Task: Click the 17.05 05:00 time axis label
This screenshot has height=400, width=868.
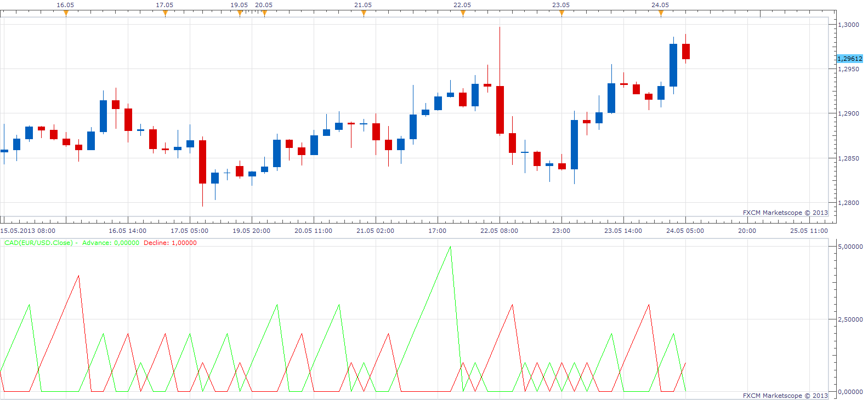Action: point(190,231)
